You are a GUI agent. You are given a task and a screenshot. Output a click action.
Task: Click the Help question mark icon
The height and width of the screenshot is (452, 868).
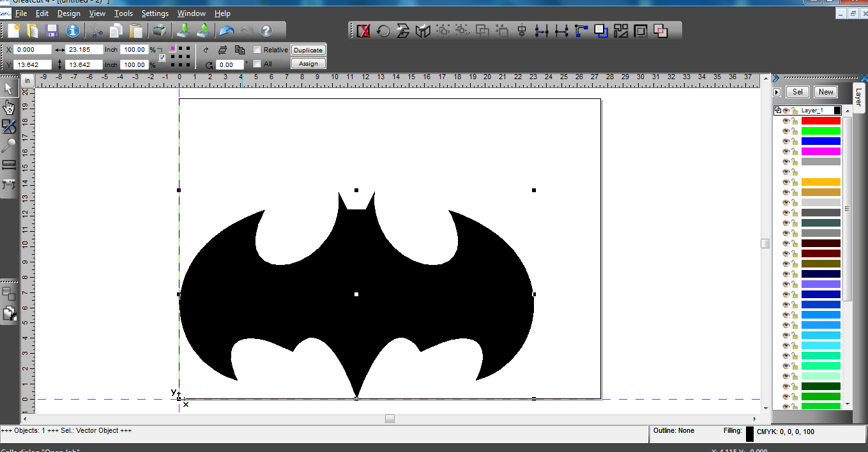click(x=266, y=31)
